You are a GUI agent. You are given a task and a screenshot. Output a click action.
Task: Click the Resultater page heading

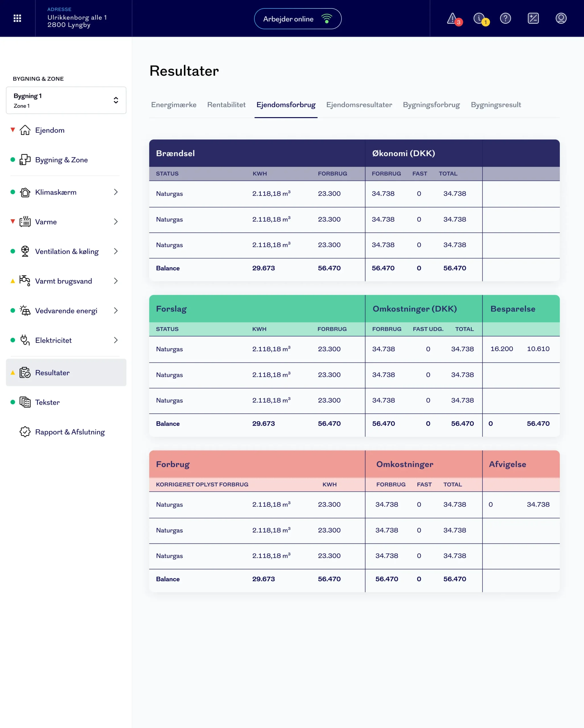click(x=184, y=71)
